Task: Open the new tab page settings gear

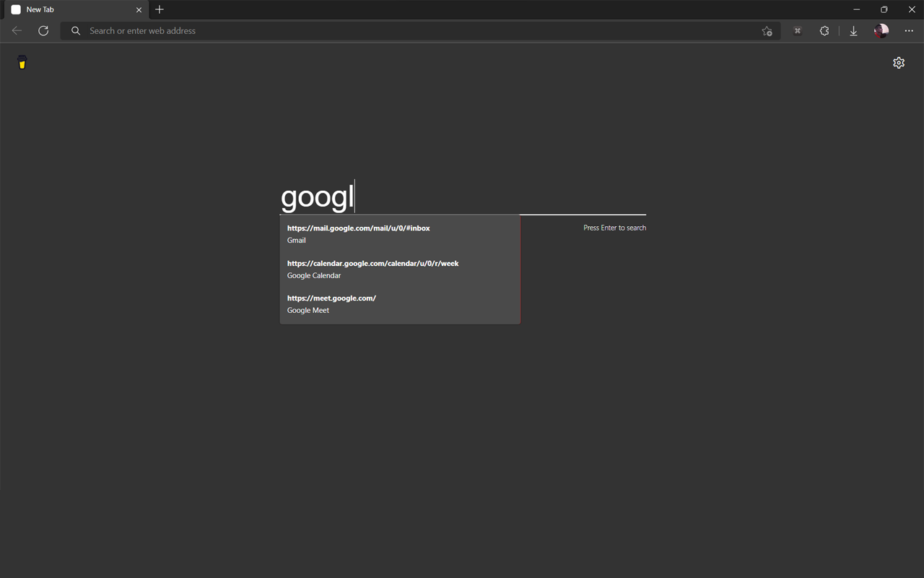Action: (899, 63)
